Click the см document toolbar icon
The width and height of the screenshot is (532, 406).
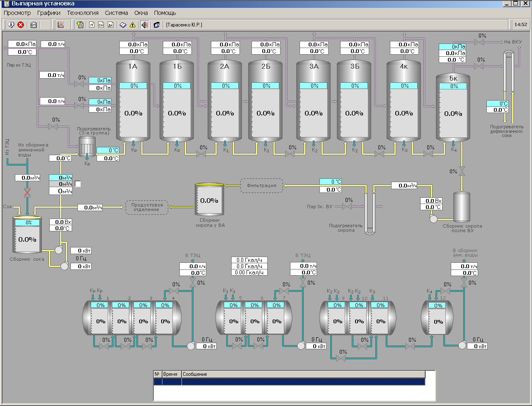(101, 25)
